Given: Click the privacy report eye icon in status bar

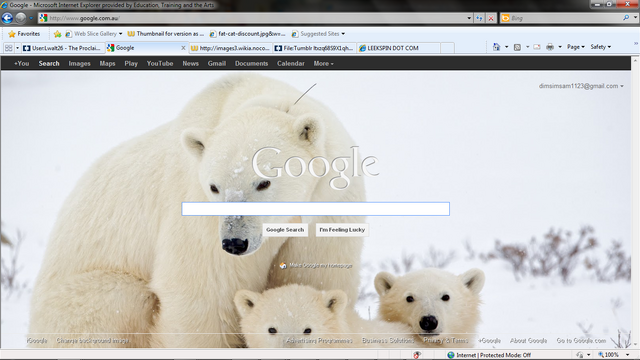Looking at the screenshot, I should tap(417, 355).
